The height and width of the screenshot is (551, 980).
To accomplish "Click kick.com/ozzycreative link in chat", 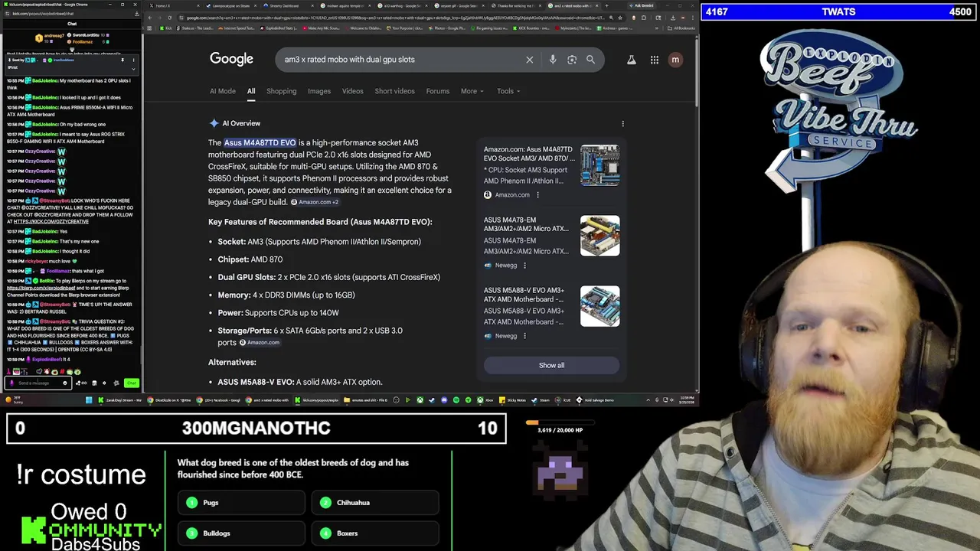I will [x=51, y=222].
